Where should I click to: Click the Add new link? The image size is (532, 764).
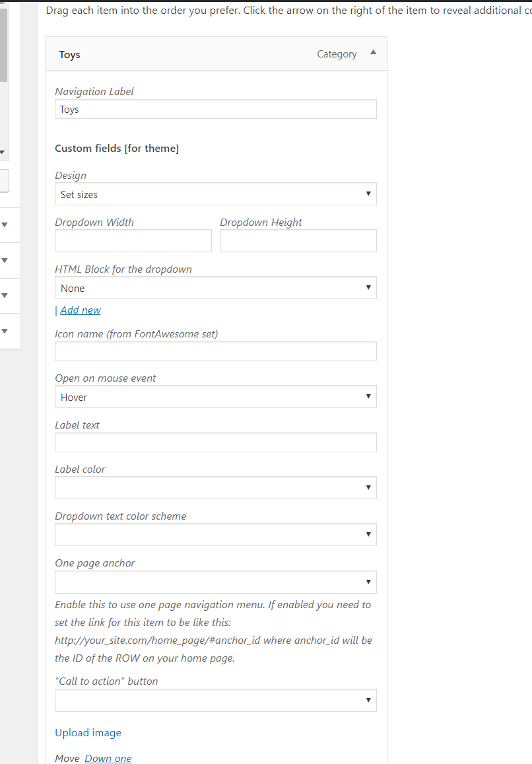click(x=81, y=310)
